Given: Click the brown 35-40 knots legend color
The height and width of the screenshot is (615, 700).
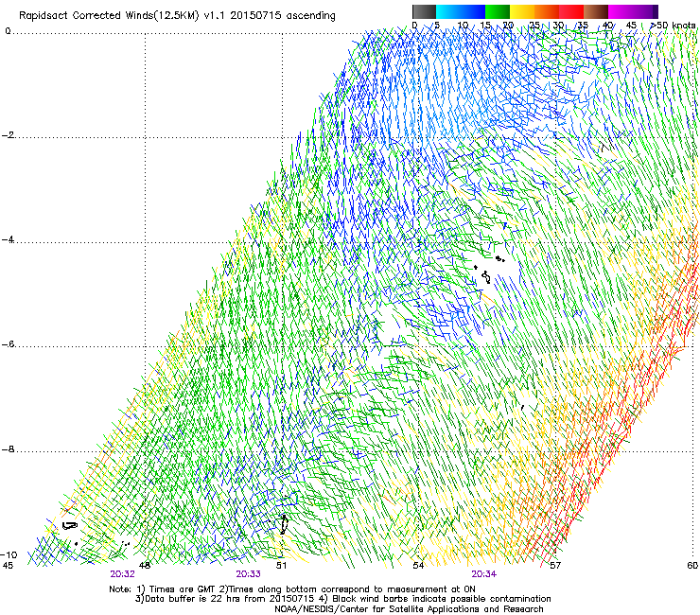Looking at the screenshot, I should 596,11.
